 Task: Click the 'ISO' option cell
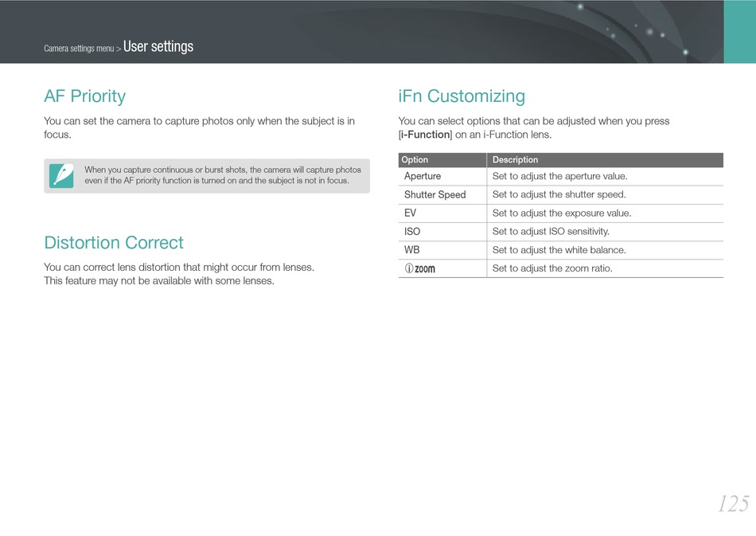(442, 231)
